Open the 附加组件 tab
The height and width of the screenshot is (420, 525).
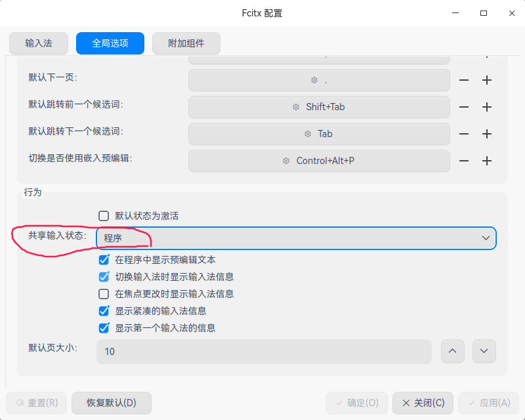[x=186, y=43]
